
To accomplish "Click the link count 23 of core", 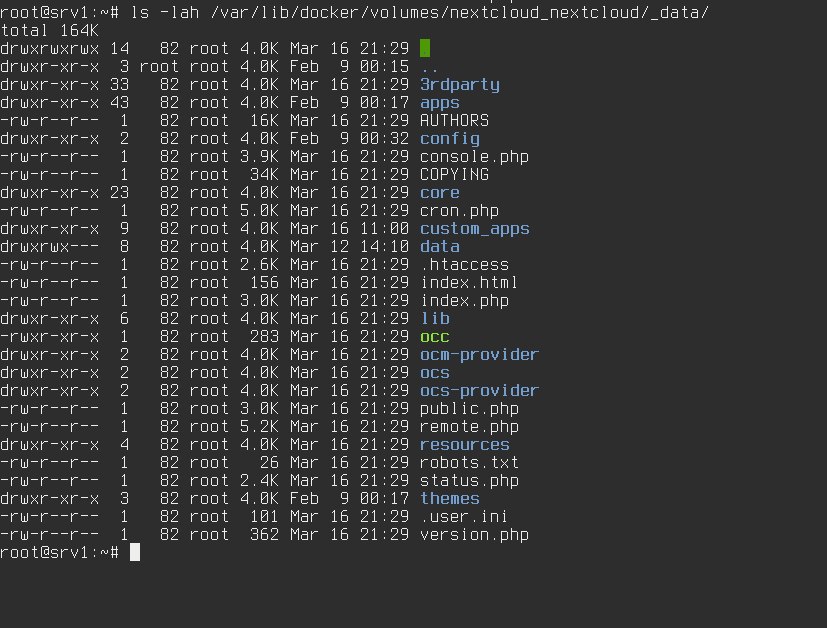I will tap(119, 192).
